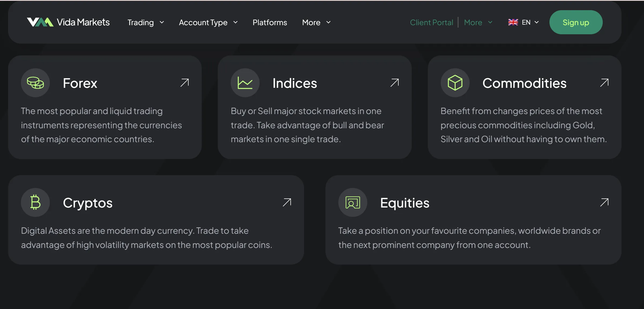The width and height of the screenshot is (644, 309).
Task: Open the green More menu beside Client Portal
Action: 473,22
